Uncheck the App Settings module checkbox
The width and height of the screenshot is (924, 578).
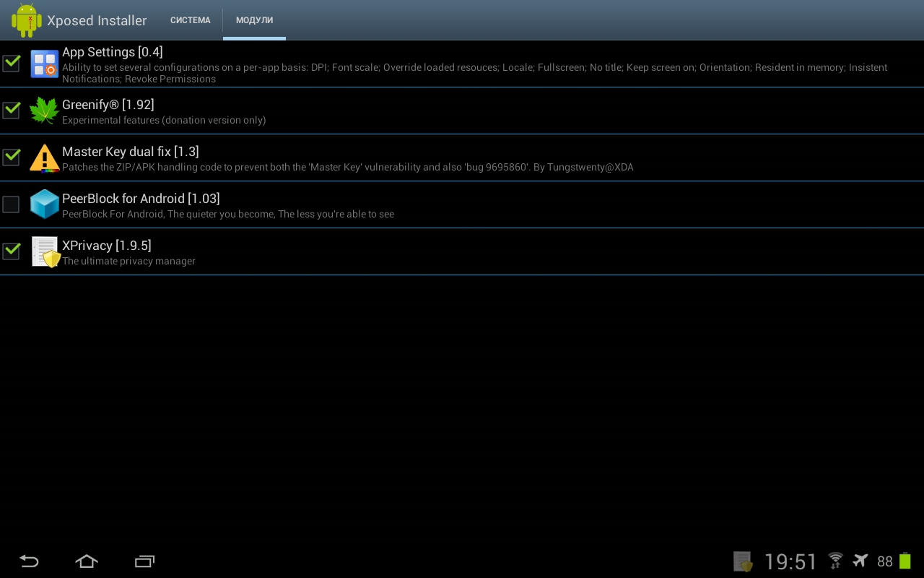(x=11, y=63)
